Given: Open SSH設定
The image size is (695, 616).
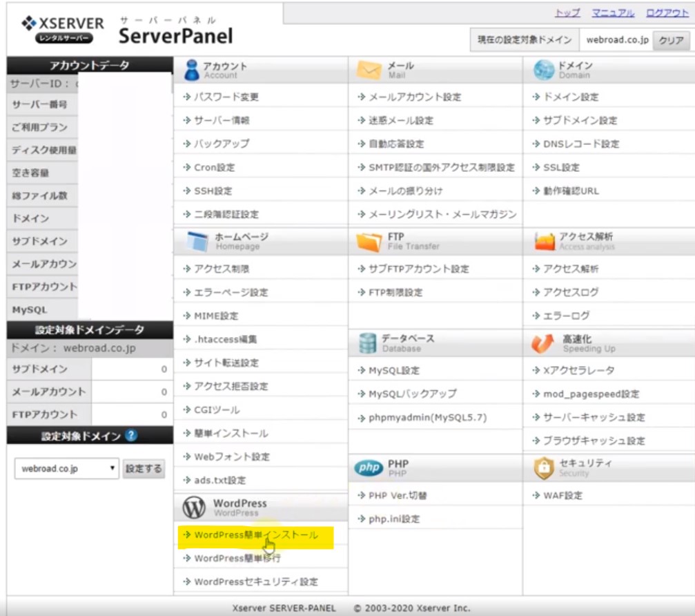Looking at the screenshot, I should (x=213, y=191).
